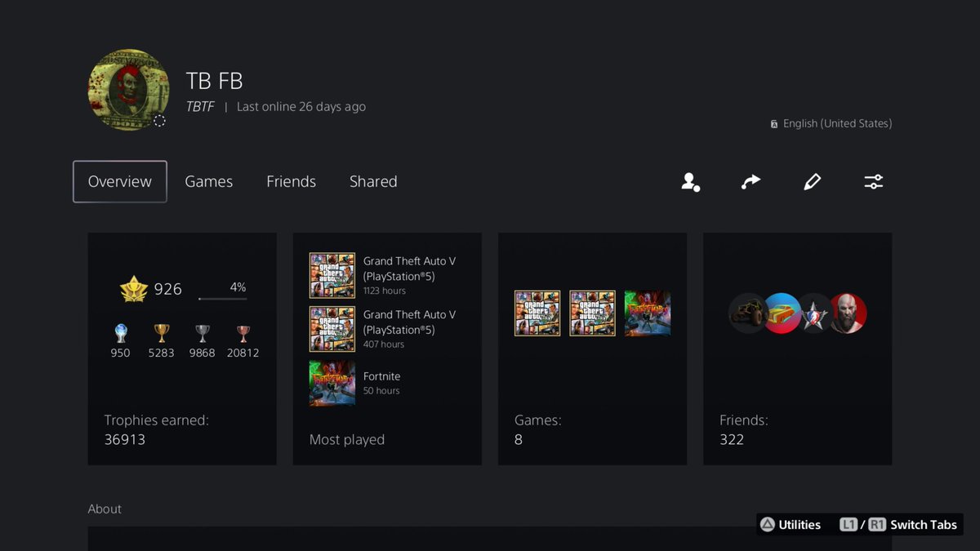Click the Fortnite title text
Screen dimensions: 980x551
[381, 376]
